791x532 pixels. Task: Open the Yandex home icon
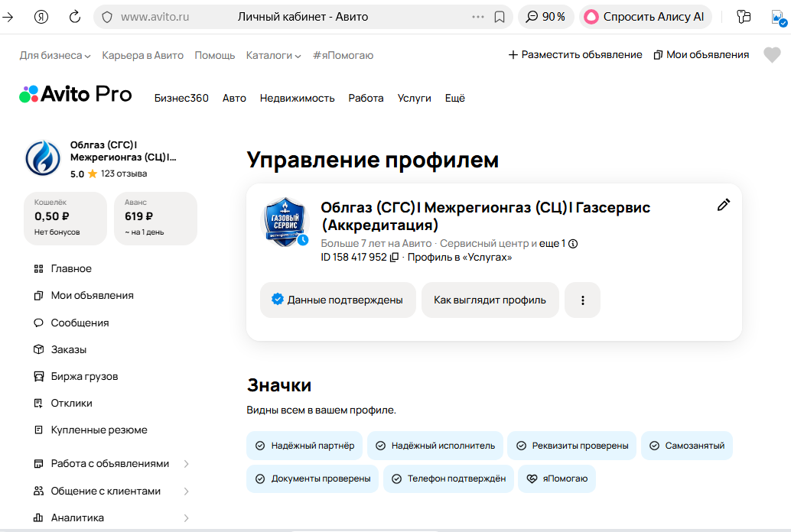tap(41, 17)
